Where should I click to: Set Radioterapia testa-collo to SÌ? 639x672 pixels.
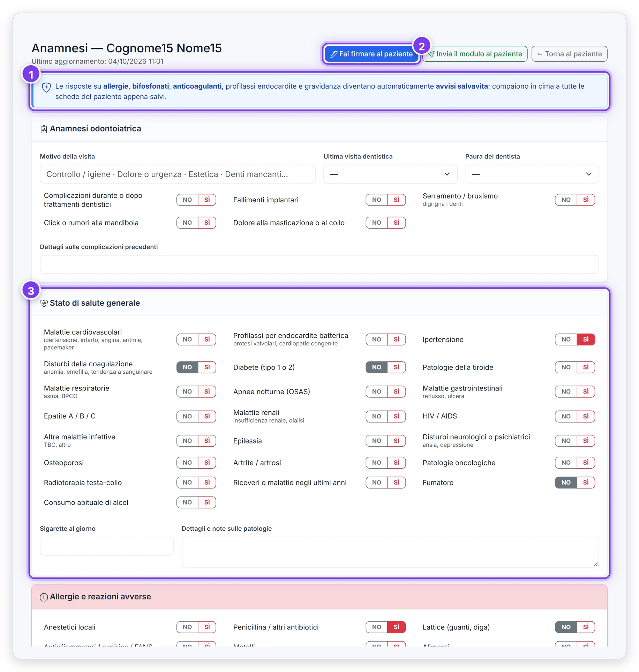click(x=207, y=483)
